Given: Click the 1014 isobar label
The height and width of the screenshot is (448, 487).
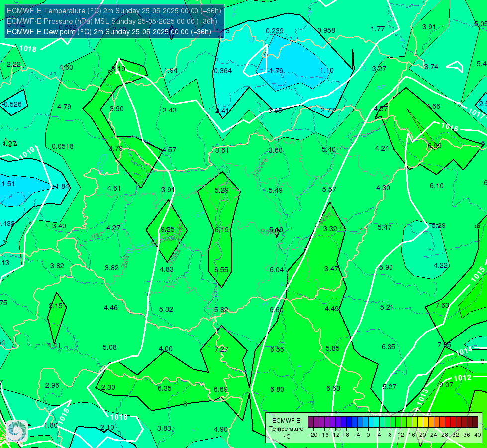Looking at the screenshot, I should tap(464, 351).
